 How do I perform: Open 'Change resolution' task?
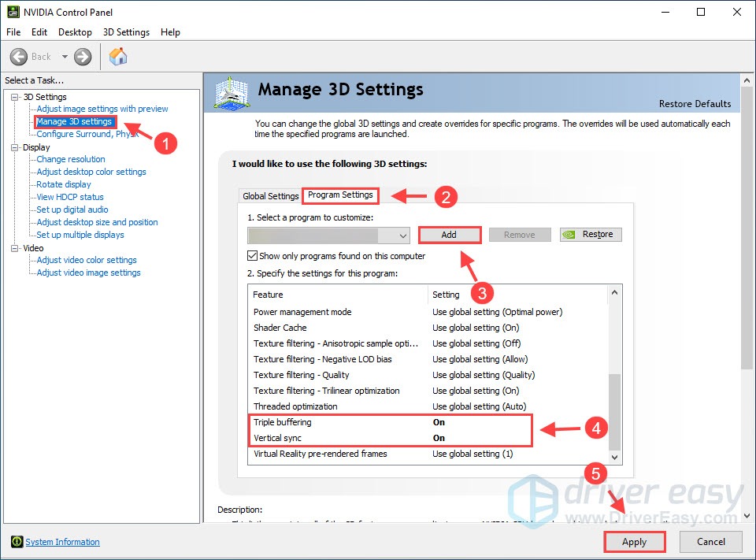[71, 159]
